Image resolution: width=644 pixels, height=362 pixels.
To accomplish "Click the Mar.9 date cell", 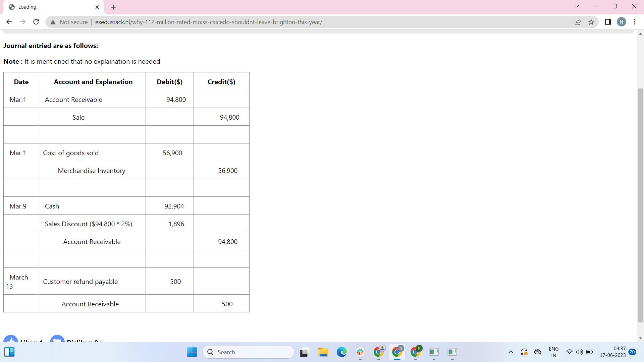I will coord(21,206).
